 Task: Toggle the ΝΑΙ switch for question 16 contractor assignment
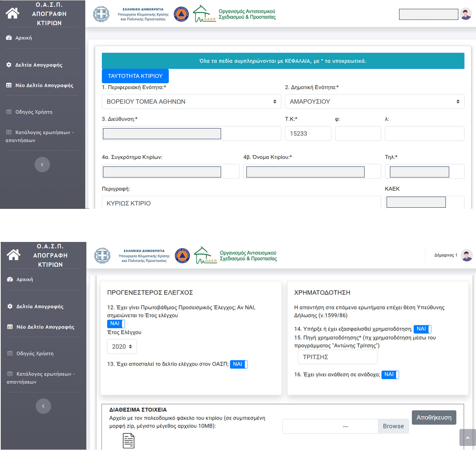click(390, 375)
